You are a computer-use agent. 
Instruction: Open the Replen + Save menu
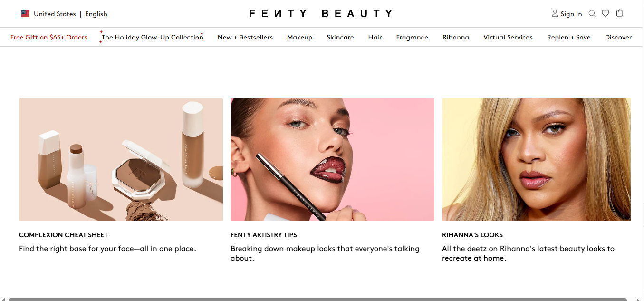(568, 37)
